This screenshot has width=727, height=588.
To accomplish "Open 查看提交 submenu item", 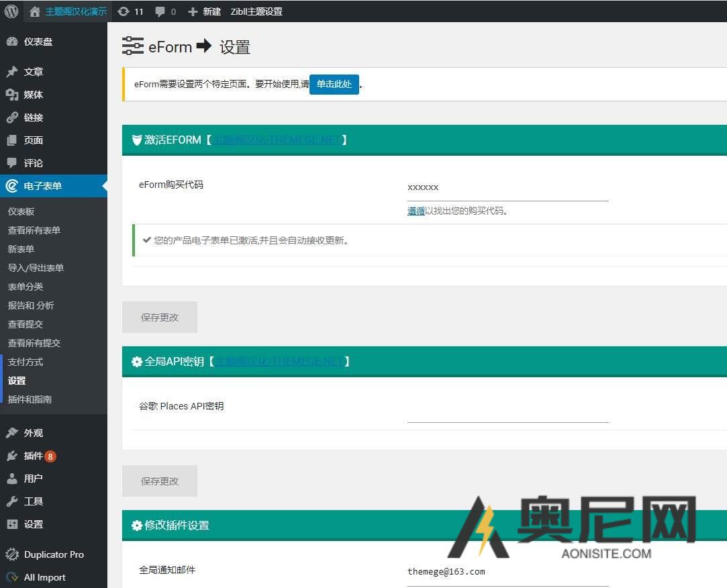I will click(26, 324).
